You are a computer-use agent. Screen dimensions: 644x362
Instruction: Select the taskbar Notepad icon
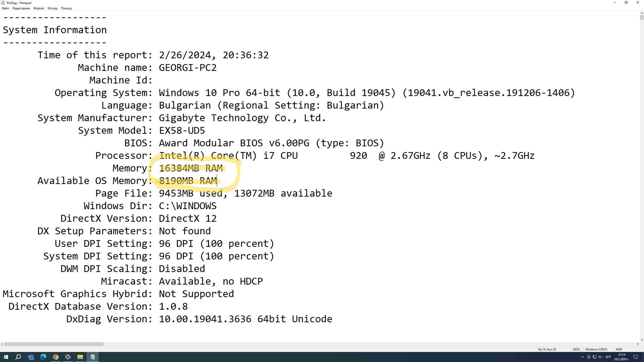(93, 357)
